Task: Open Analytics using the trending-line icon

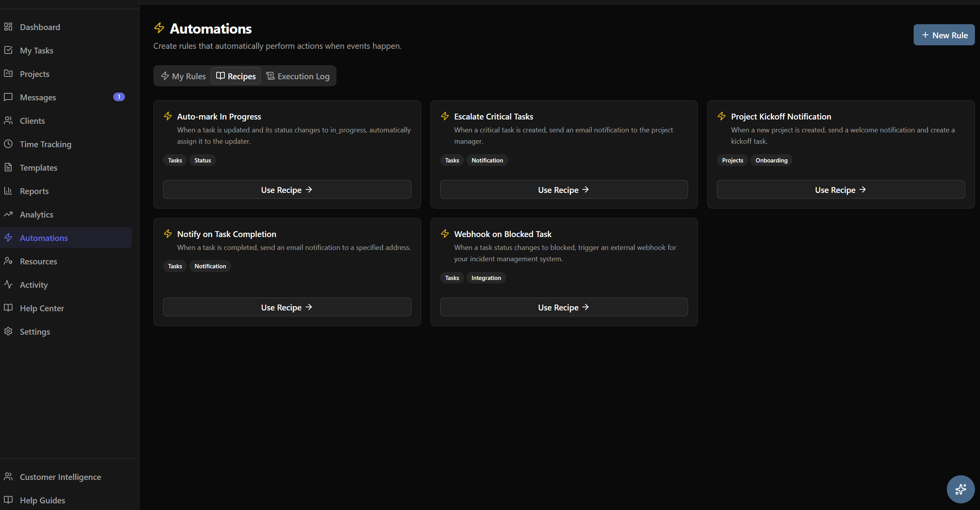Action: (x=9, y=214)
